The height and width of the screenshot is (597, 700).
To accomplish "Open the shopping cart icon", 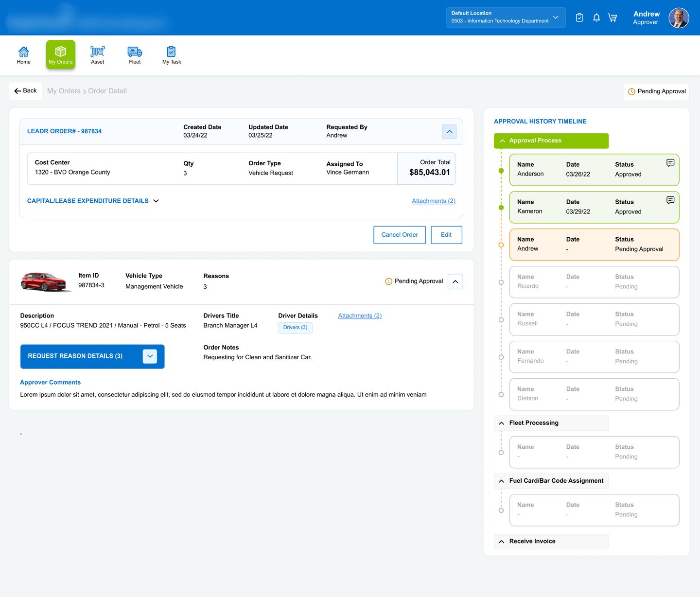I will (612, 18).
